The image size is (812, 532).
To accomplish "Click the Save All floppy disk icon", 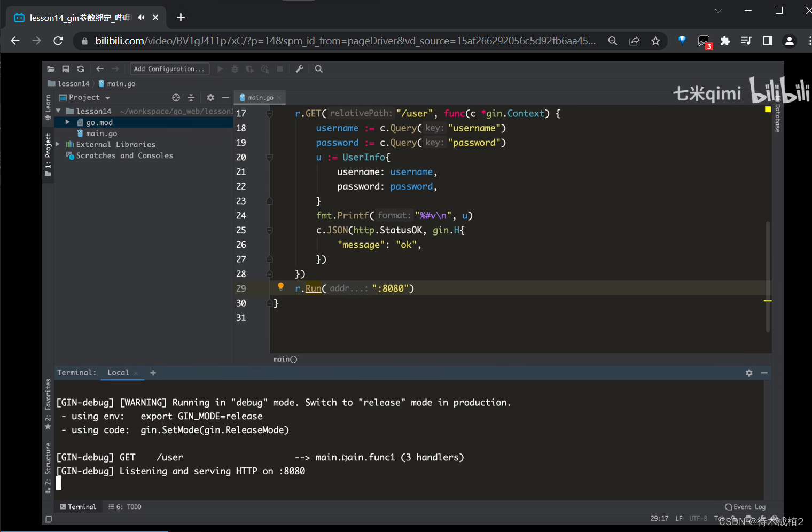I will (x=66, y=69).
